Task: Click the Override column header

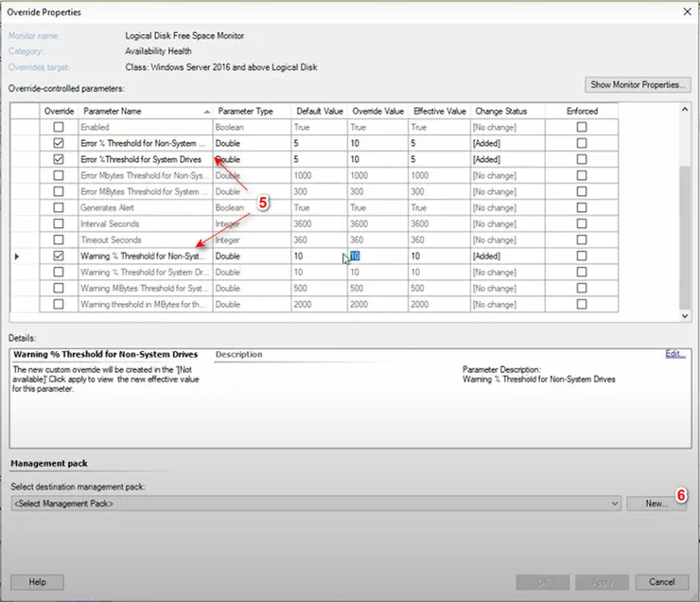Action: [59, 111]
